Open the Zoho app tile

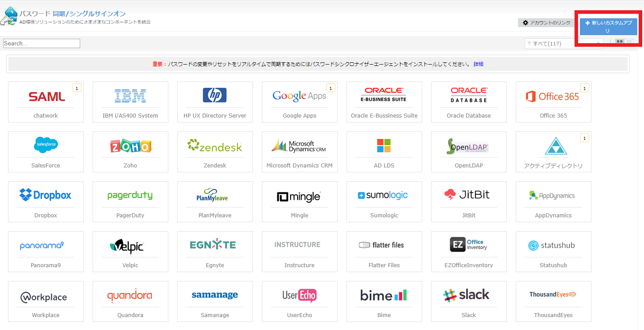tap(130, 152)
